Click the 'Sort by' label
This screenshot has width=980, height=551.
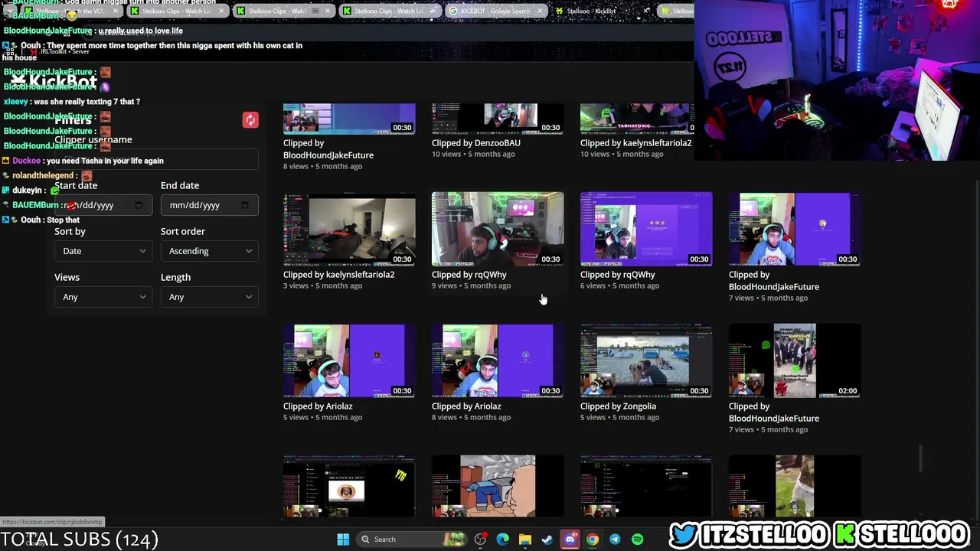(x=70, y=231)
